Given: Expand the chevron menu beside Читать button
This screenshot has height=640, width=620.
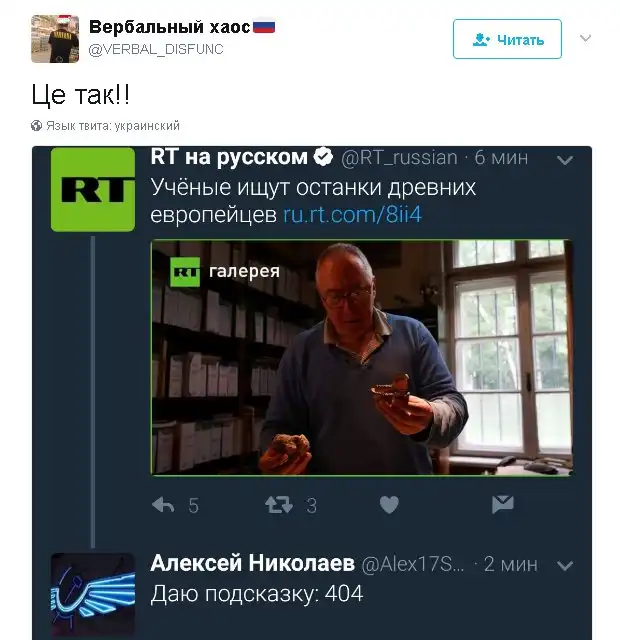Looking at the screenshot, I should point(585,38).
